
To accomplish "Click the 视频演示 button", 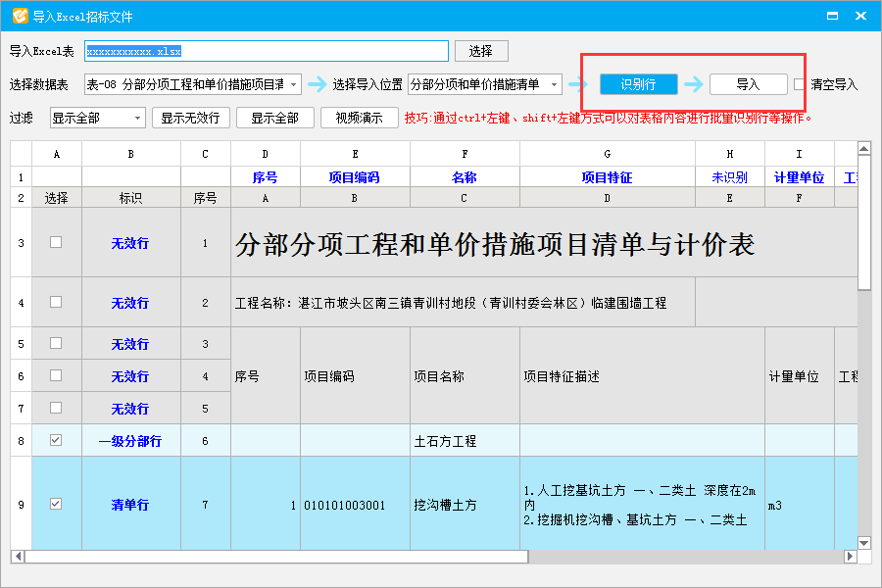I will click(x=359, y=118).
